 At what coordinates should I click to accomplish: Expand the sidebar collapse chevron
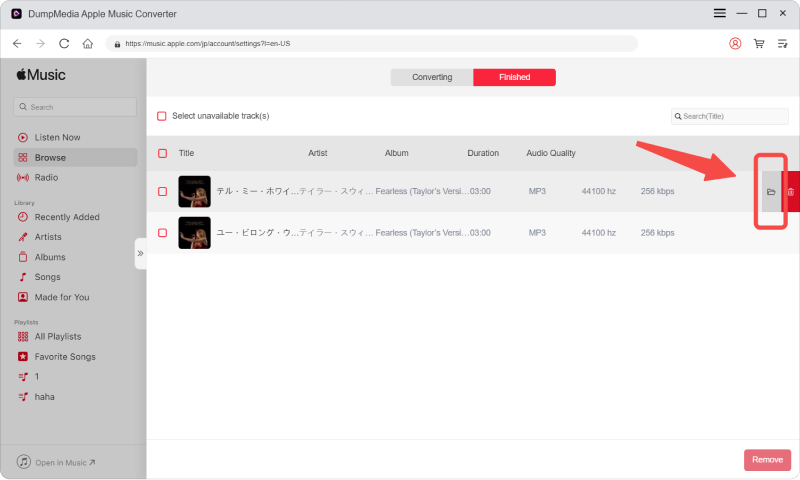(140, 254)
